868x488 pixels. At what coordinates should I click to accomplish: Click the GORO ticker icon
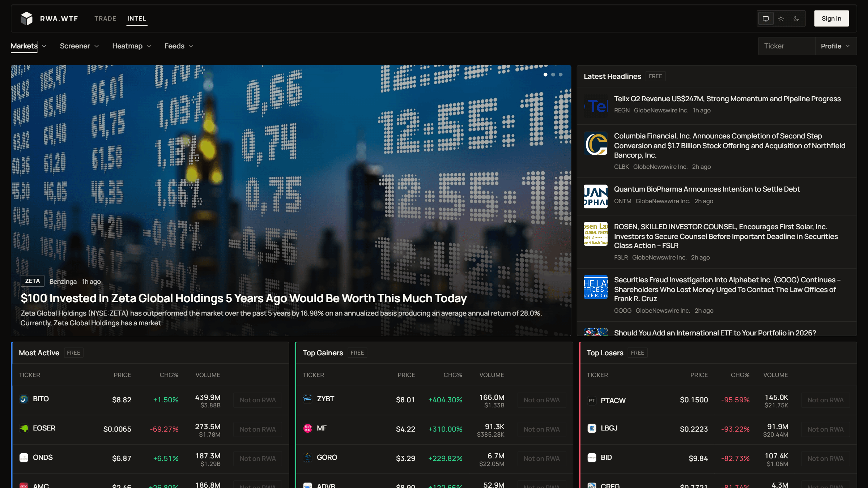pos(308,458)
